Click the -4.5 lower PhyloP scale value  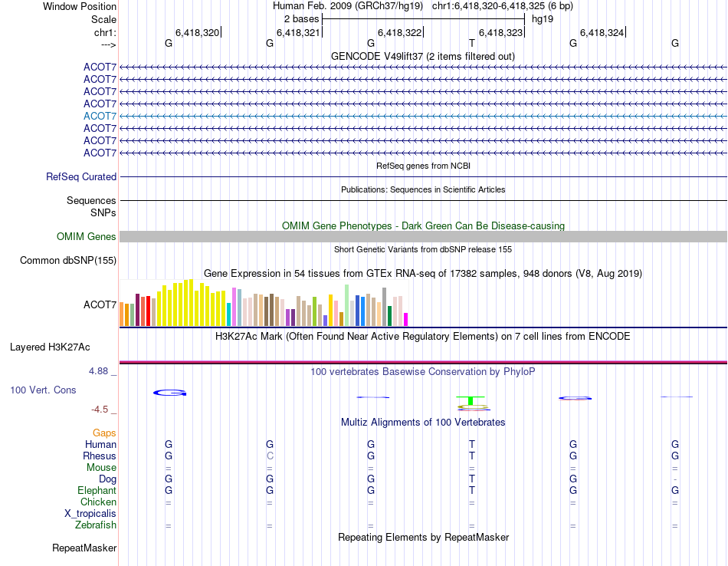(100, 410)
